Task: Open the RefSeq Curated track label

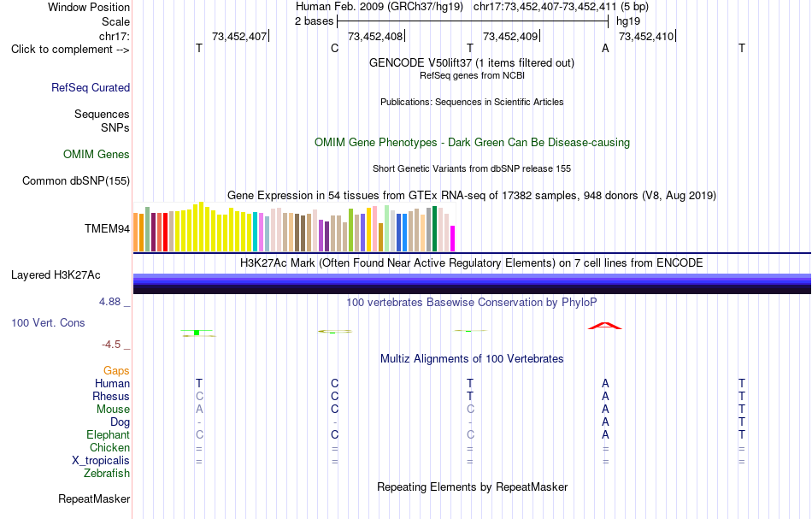Action: (x=91, y=87)
